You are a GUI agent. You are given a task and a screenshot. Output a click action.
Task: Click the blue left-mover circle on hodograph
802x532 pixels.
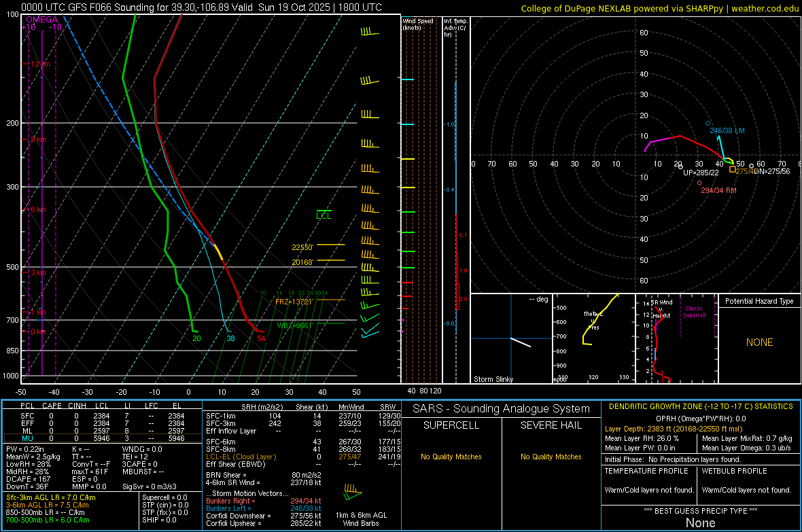tap(708, 123)
